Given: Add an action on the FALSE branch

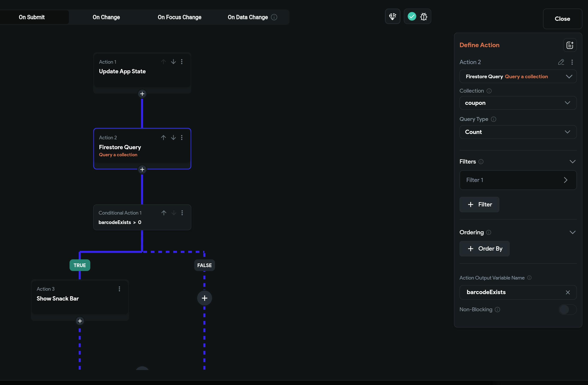Looking at the screenshot, I should [x=204, y=298].
